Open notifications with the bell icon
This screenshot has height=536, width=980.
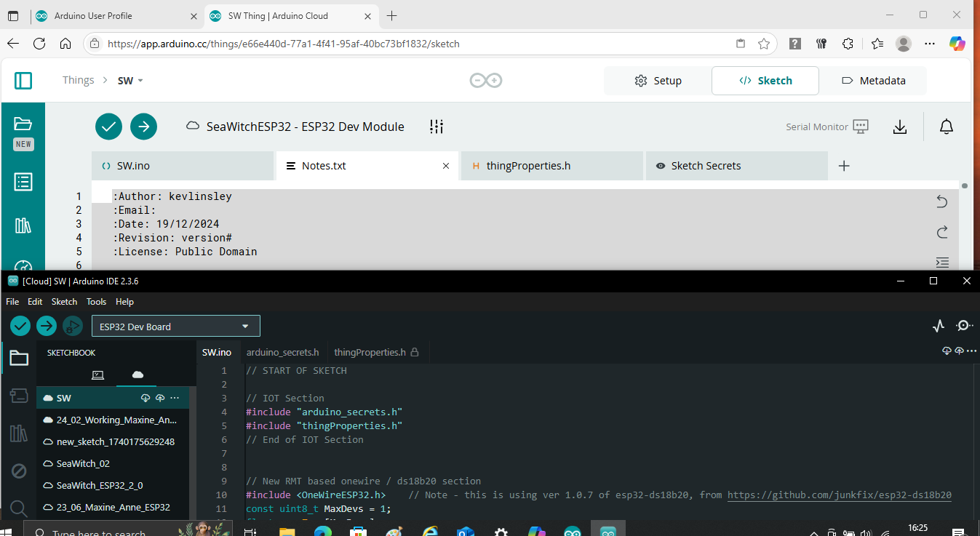pos(947,126)
